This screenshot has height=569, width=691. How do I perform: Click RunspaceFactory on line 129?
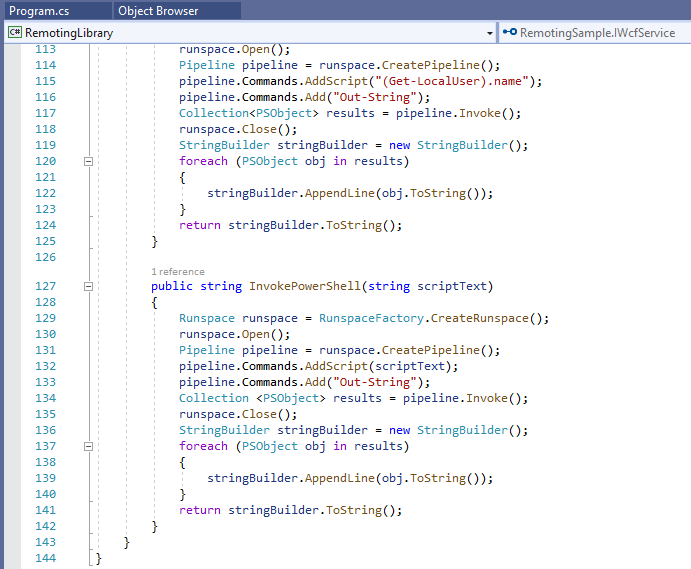pos(372,318)
